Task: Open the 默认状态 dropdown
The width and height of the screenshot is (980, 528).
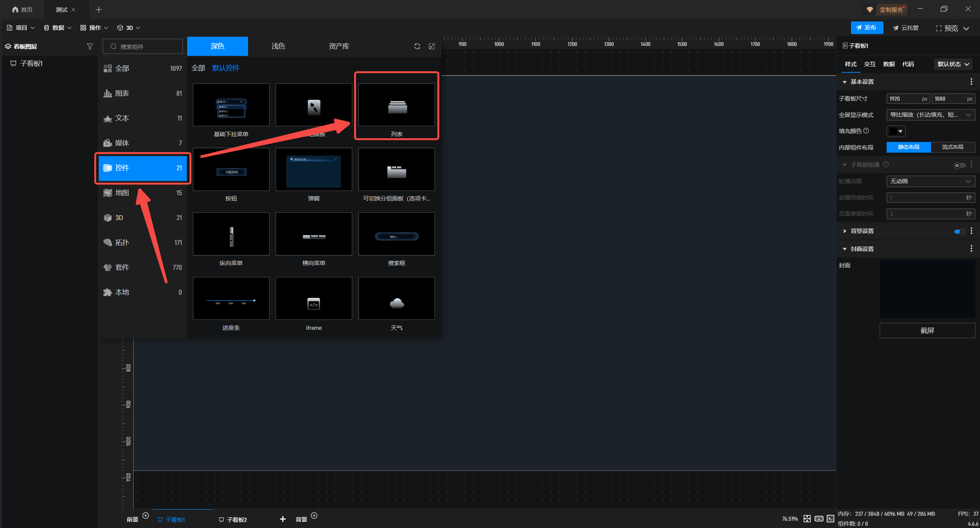Action: point(953,64)
